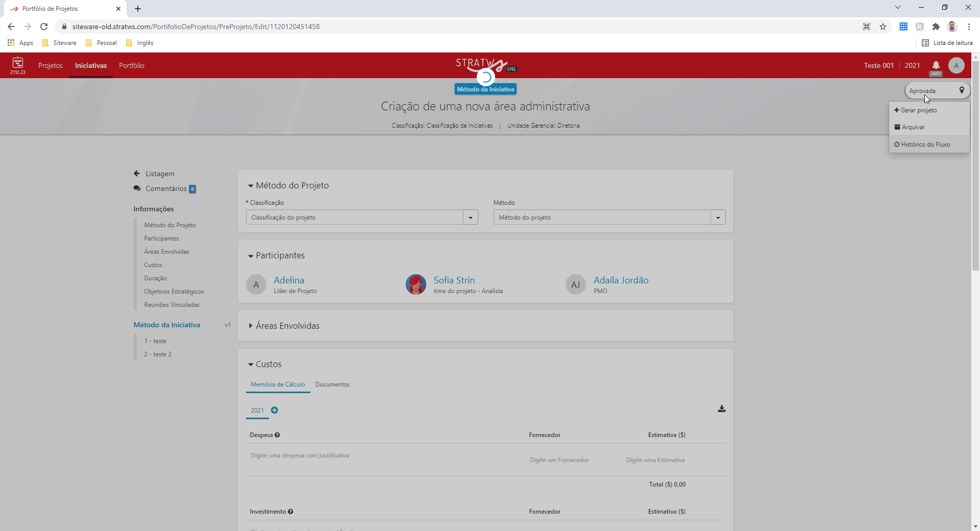Screen dimensions: 980x531
Task: Open the Chrome extensions puzzle icon
Action: tap(936, 27)
